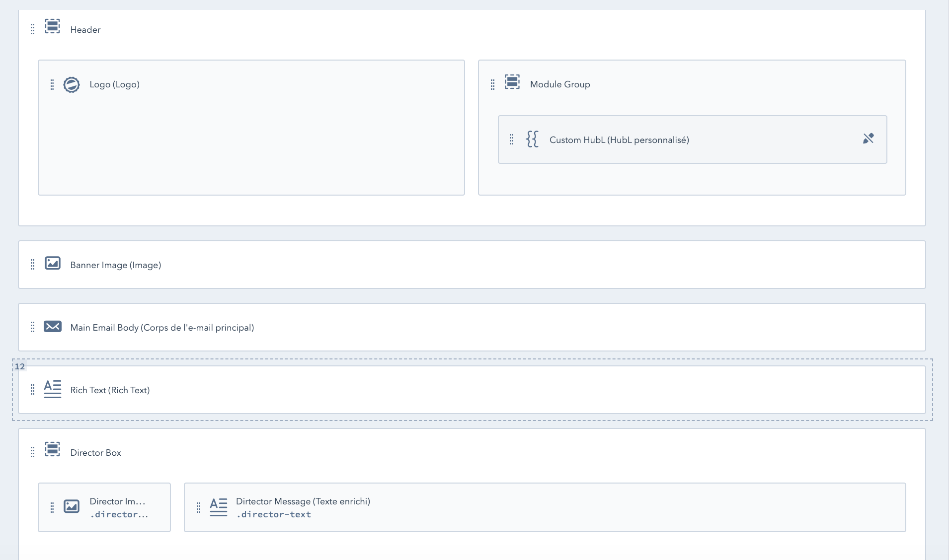949x560 pixels.
Task: Select the Rich Text (Rich Text) label
Action: (110, 390)
